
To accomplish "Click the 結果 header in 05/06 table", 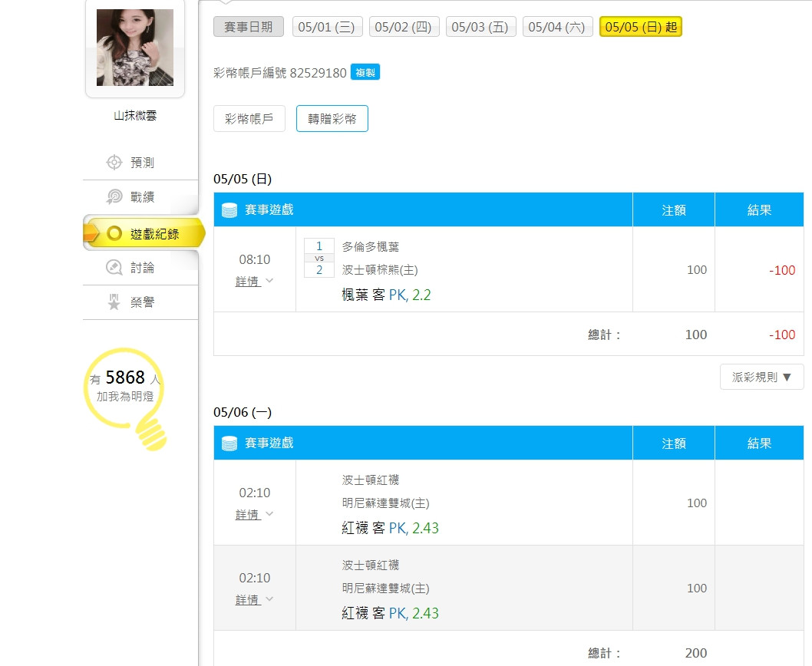I will coord(759,443).
